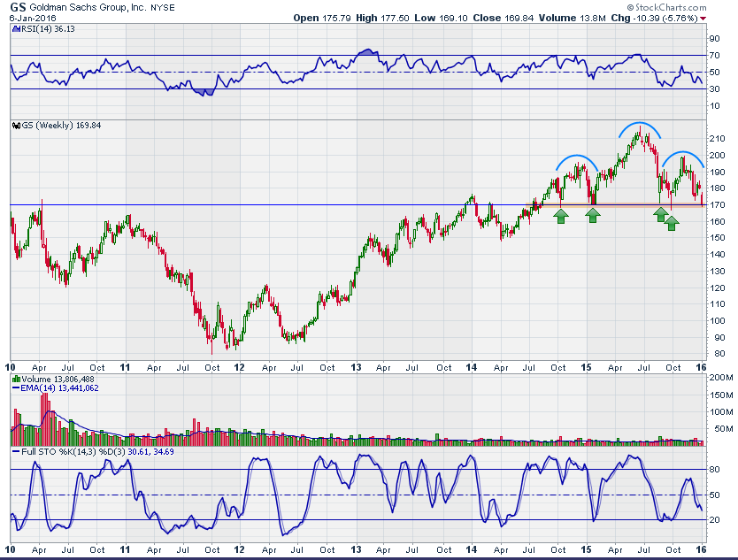Select the Low 169.10 value

[441, 18]
